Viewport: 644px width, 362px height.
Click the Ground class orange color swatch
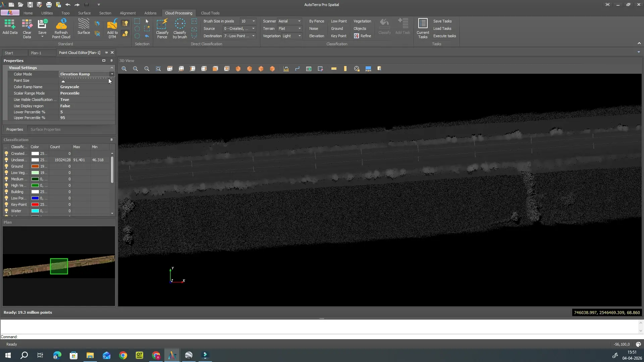click(x=35, y=166)
